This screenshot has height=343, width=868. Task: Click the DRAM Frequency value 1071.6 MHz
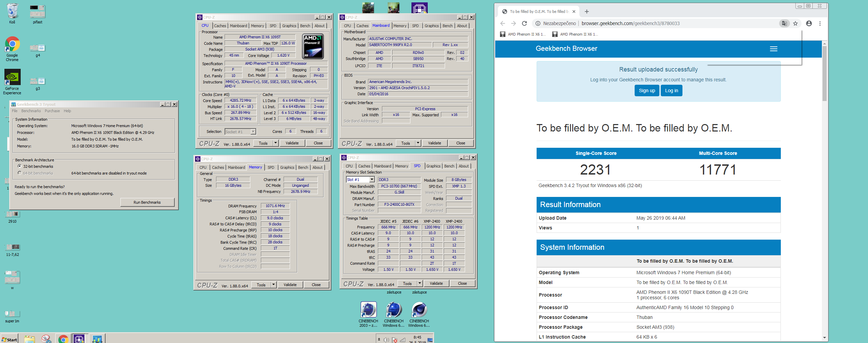point(275,206)
